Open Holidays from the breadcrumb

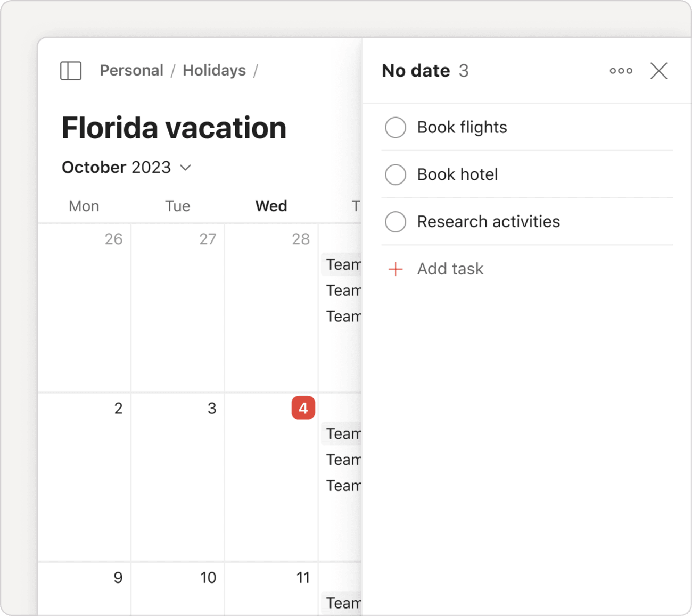pyautogui.click(x=214, y=70)
